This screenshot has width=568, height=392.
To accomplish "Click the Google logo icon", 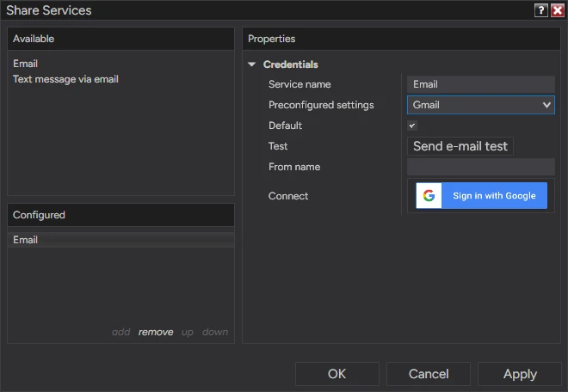I will pyautogui.click(x=429, y=195).
